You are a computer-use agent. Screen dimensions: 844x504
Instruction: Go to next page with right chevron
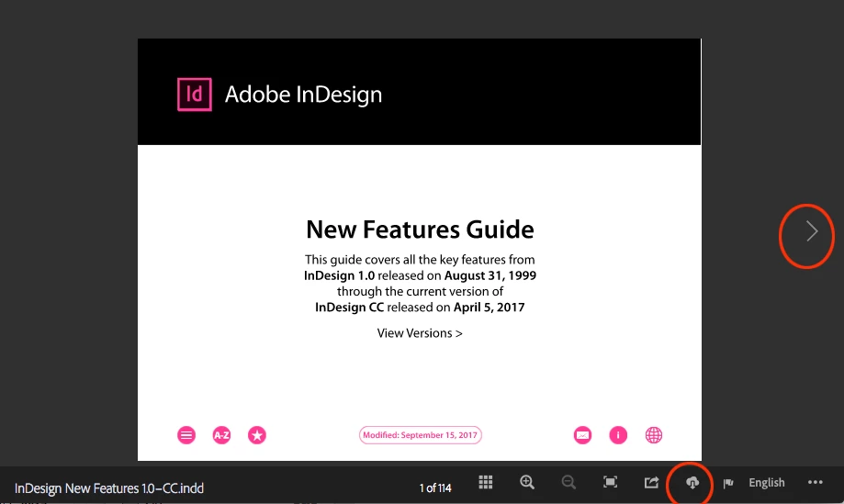pos(812,231)
